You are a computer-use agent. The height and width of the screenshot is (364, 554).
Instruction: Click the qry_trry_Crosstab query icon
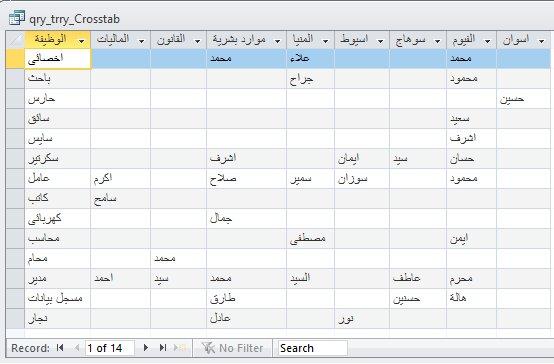(x=17, y=18)
